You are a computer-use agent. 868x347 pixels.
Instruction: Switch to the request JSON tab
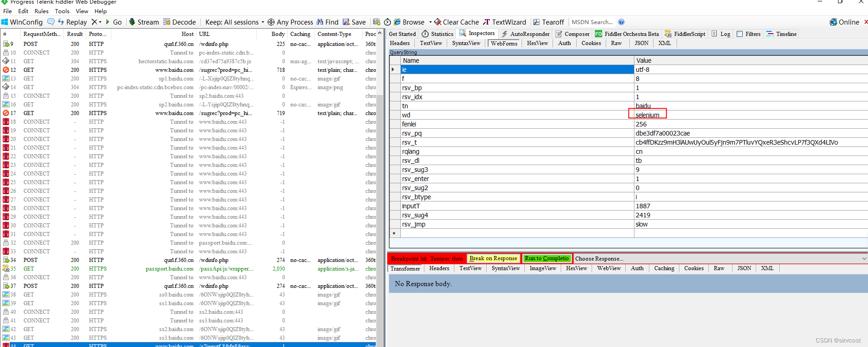[641, 43]
